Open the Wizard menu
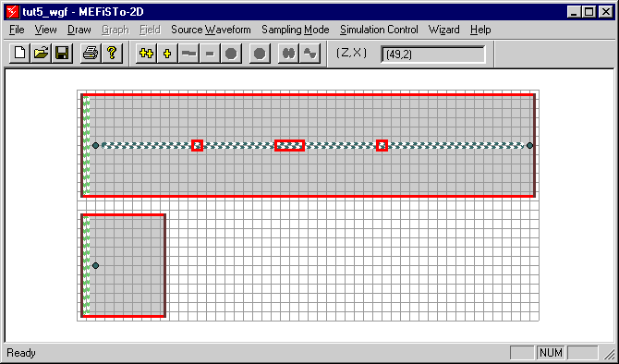 [x=443, y=30]
